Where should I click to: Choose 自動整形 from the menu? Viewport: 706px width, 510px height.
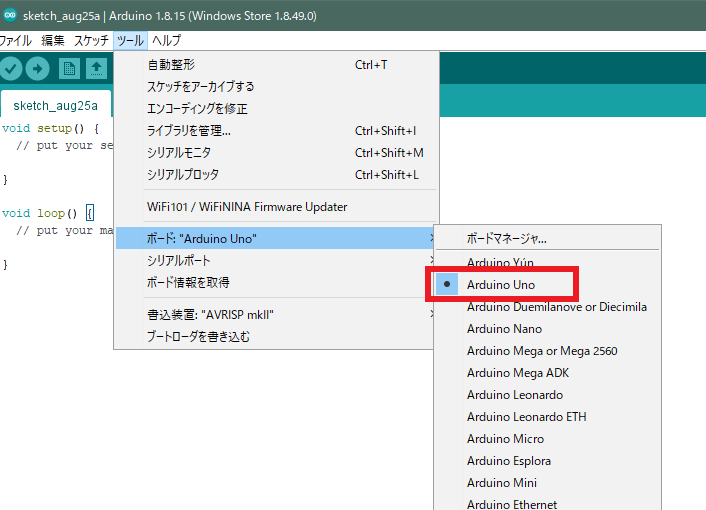(x=276, y=65)
